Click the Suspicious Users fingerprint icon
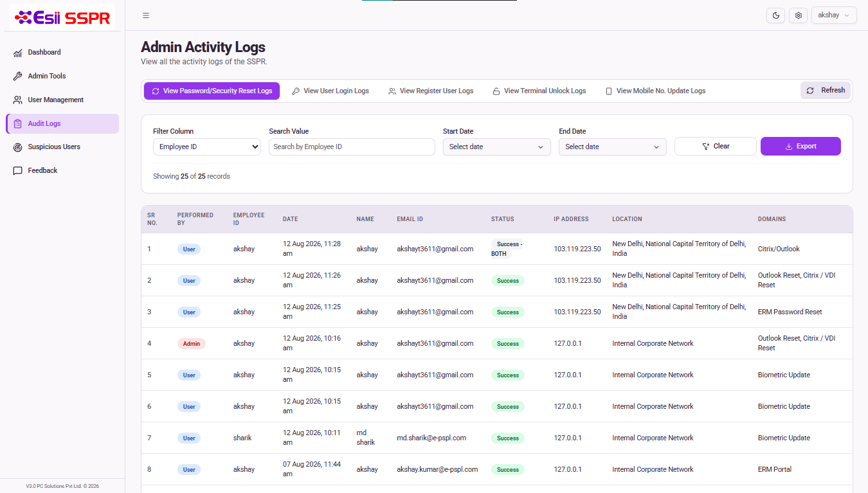The height and width of the screenshot is (493, 868). [x=17, y=147]
